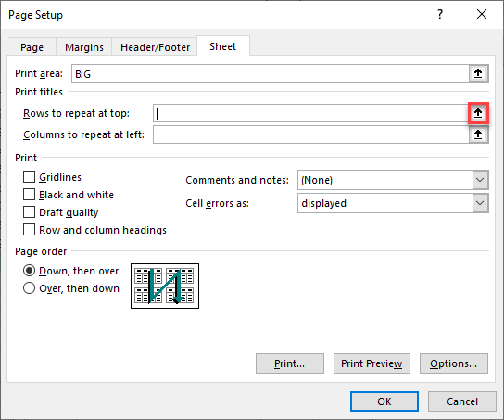Click the range selector for Rows to repeat
The height and width of the screenshot is (420, 504).
click(x=478, y=113)
